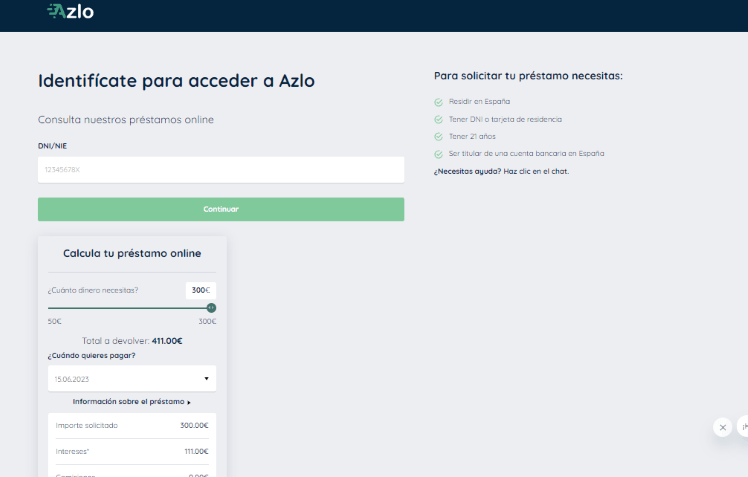
Task: Click the loan amount slider handle
Action: point(211,308)
